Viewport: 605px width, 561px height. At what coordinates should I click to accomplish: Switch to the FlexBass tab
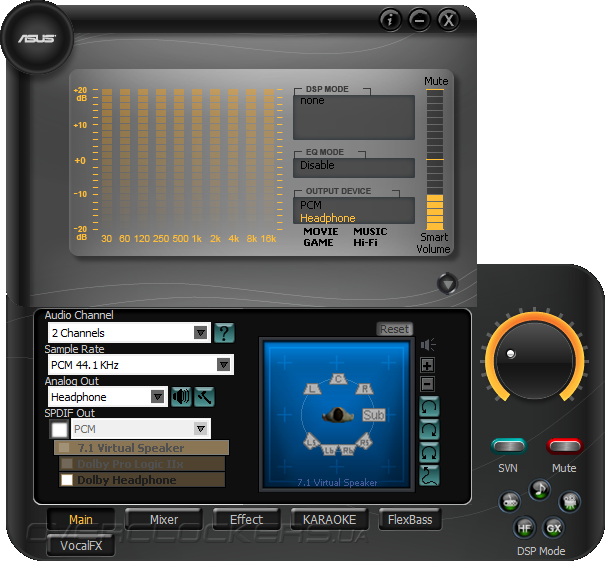coord(410,519)
